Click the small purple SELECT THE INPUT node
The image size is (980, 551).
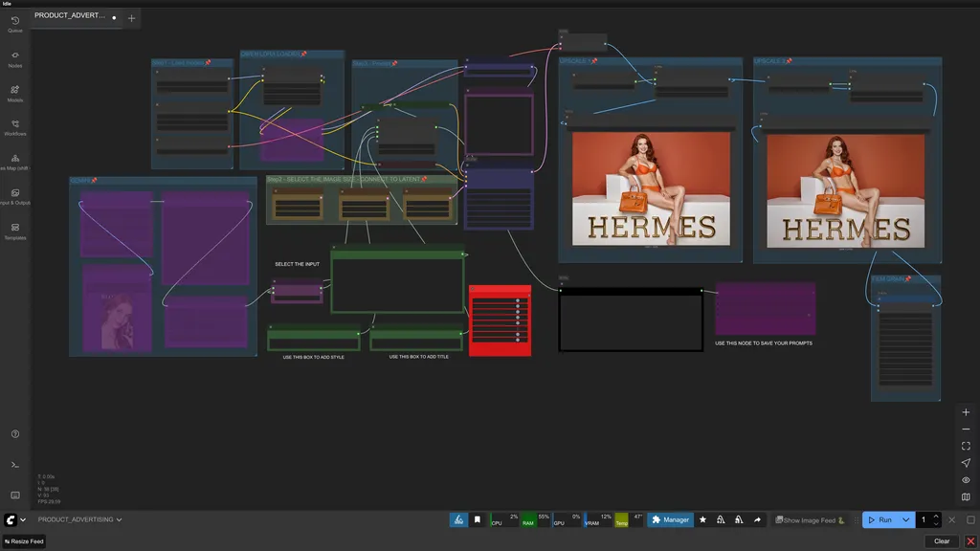click(x=297, y=291)
